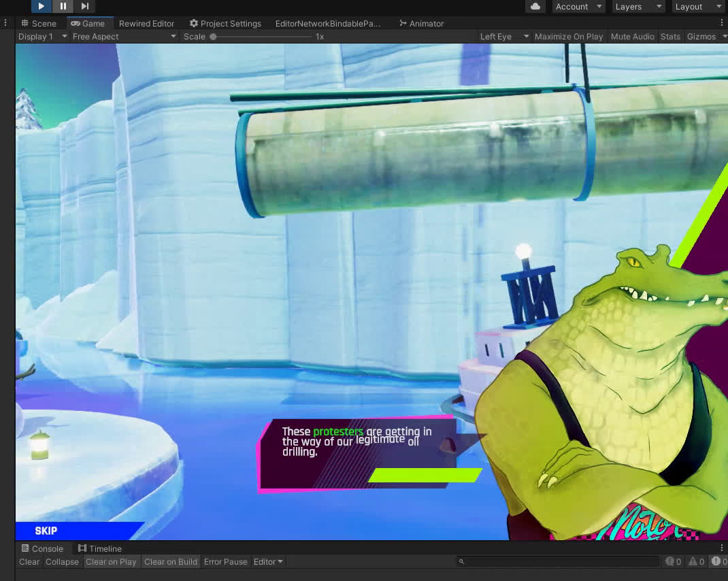The height and width of the screenshot is (581, 728).
Task: Open the Display 1 dropdown
Action: (x=42, y=37)
